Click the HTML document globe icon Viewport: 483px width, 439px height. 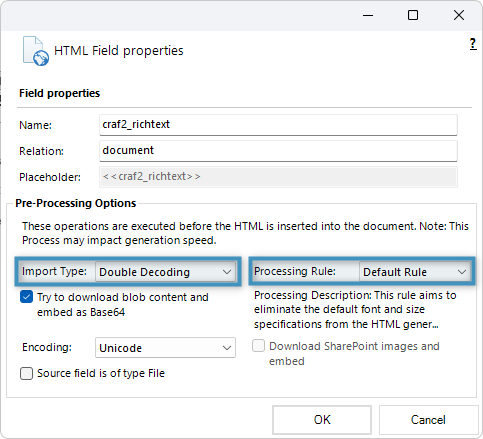tap(36, 51)
